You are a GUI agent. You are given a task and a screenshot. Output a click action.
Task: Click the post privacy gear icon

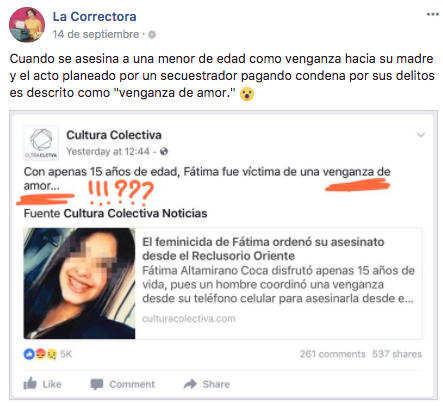pos(152,34)
